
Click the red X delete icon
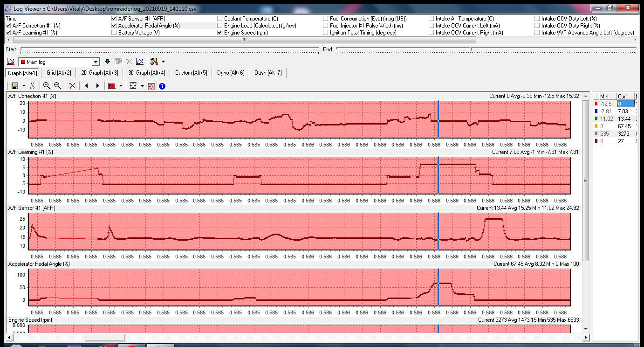(x=72, y=86)
